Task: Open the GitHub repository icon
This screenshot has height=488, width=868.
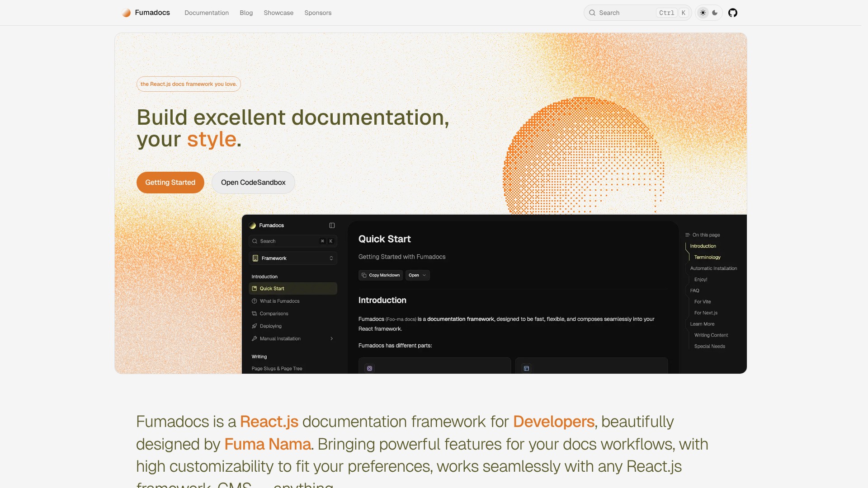Action: pos(733,13)
